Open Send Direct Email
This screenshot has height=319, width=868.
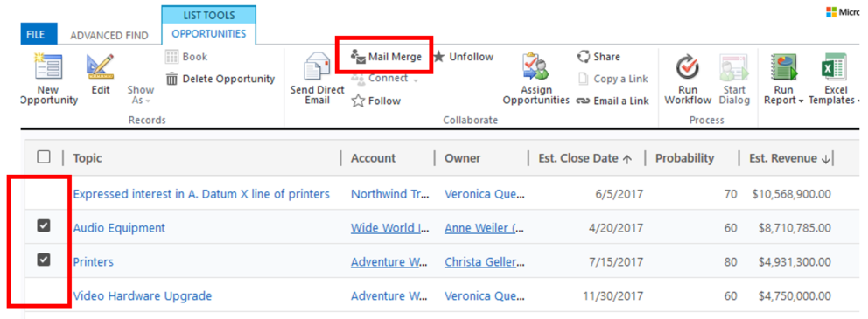318,68
